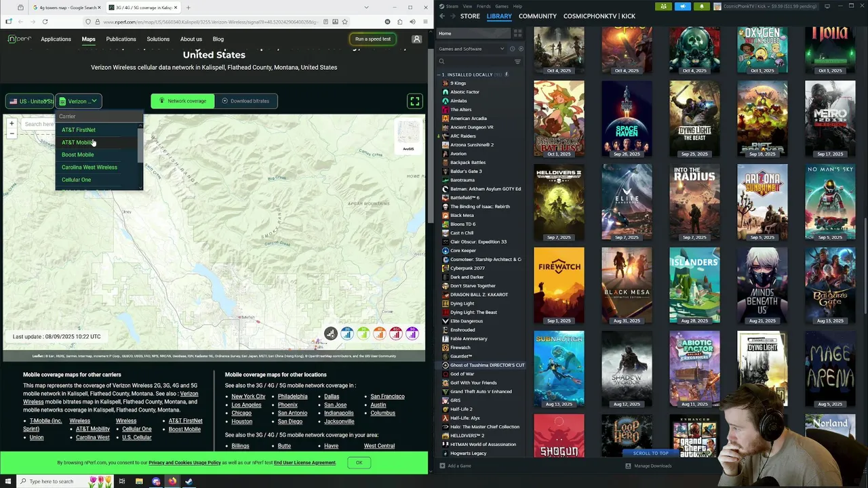The height and width of the screenshot is (488, 868).
Task: Toggle the 5G coverage layer
Action: [412, 333]
